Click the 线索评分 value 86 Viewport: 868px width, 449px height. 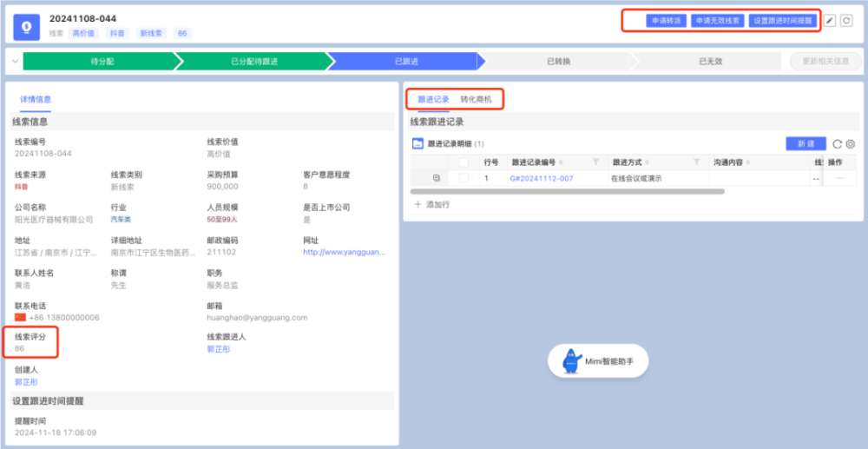19,349
